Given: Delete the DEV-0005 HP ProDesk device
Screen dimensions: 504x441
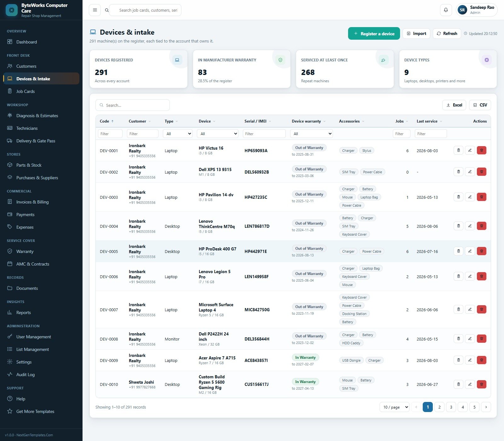Looking at the screenshot, I should [x=481, y=251].
